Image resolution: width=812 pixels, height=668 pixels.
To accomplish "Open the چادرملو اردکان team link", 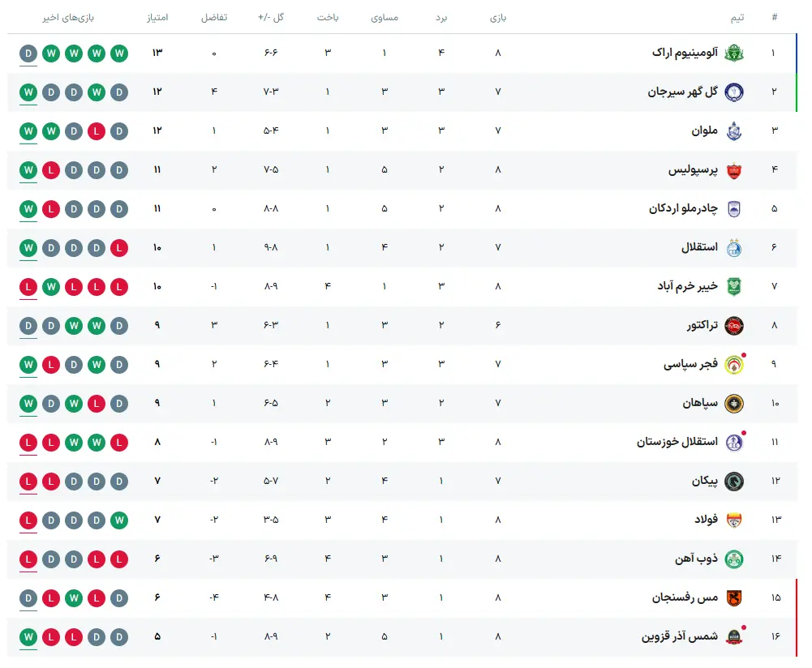I will tap(683, 208).
